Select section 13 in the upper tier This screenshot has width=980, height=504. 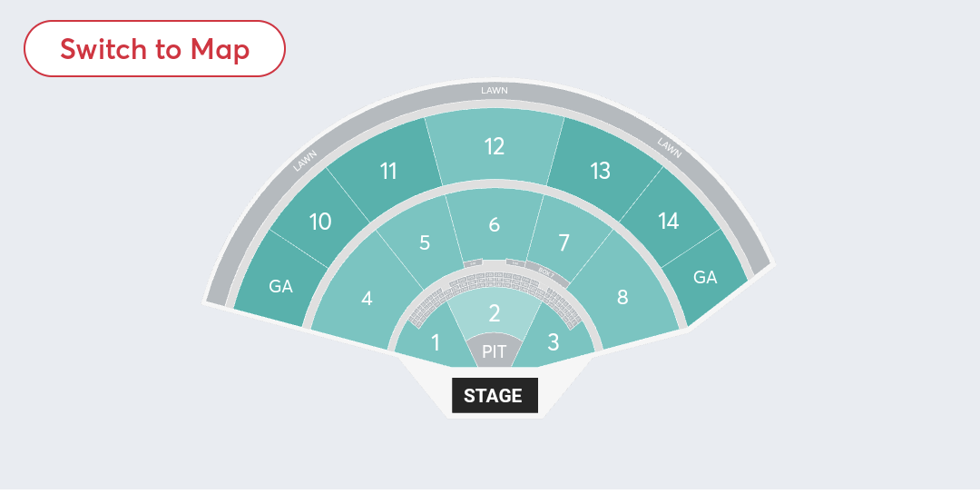pos(600,171)
